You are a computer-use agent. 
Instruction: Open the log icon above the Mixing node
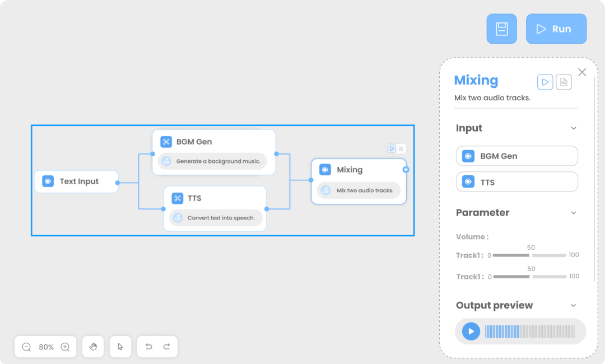point(402,148)
